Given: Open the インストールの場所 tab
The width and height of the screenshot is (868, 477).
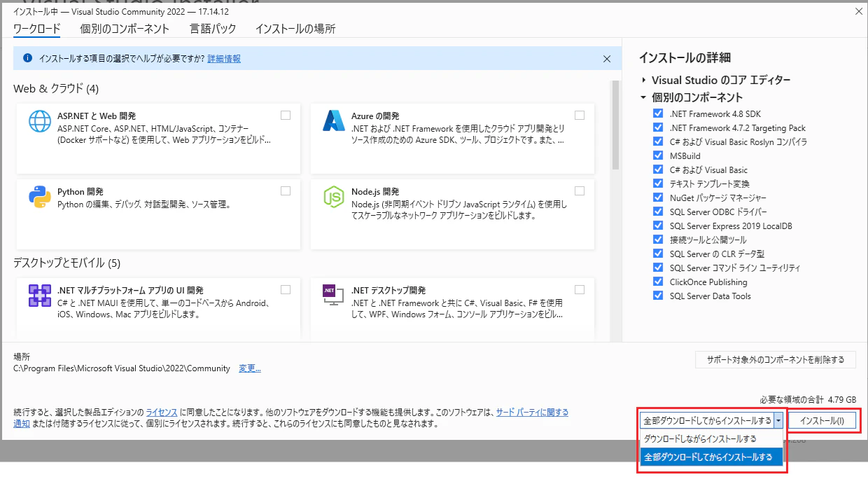Looking at the screenshot, I should 295,29.
